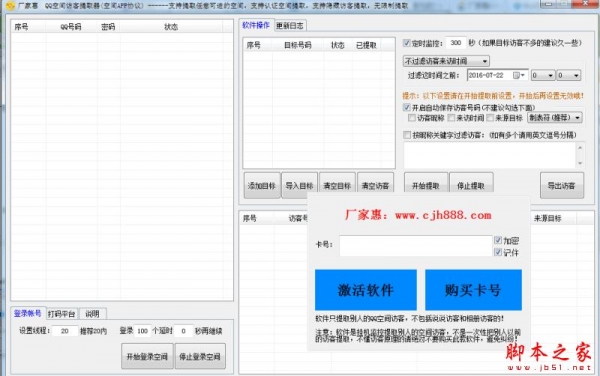Click the 导入目标 button

click(x=300, y=186)
